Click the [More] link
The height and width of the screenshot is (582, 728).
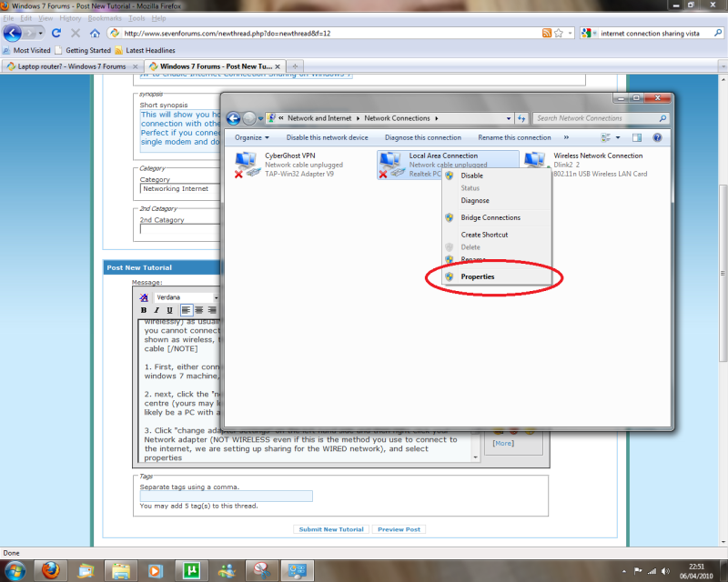[x=503, y=443]
